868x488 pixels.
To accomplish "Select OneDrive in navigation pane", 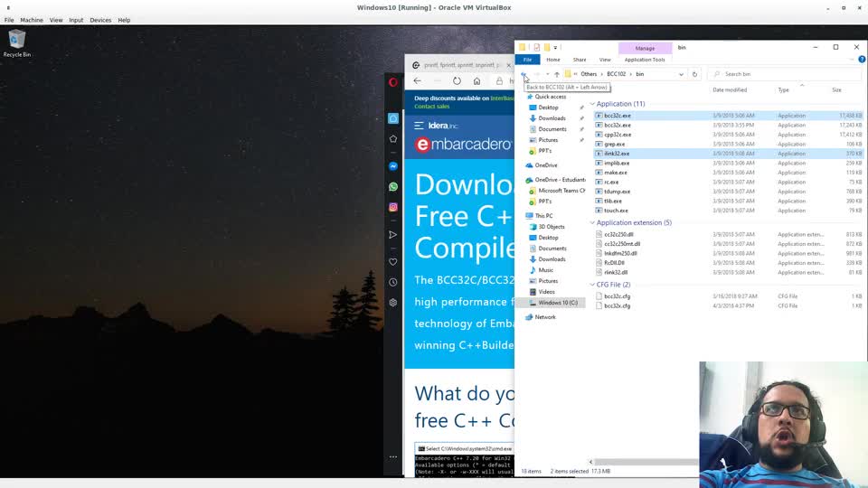I will [x=546, y=165].
